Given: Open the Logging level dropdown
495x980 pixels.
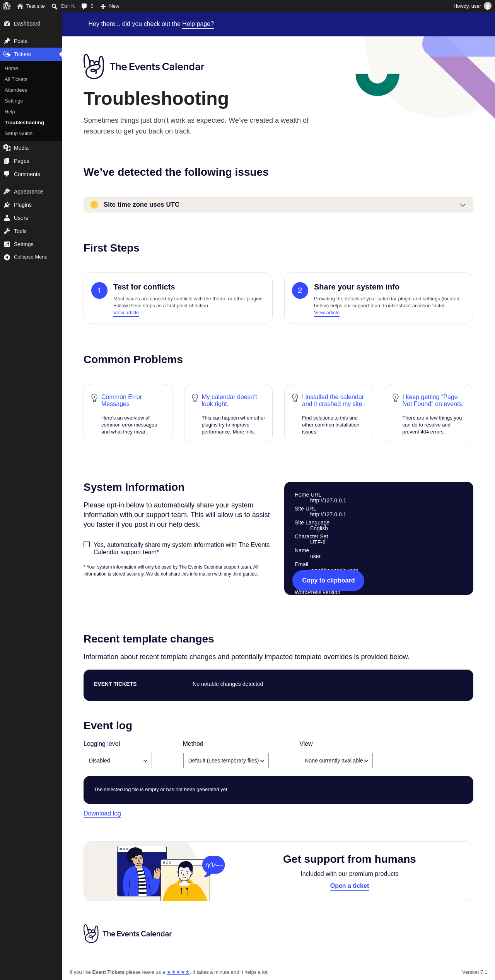Looking at the screenshot, I should pos(118,761).
